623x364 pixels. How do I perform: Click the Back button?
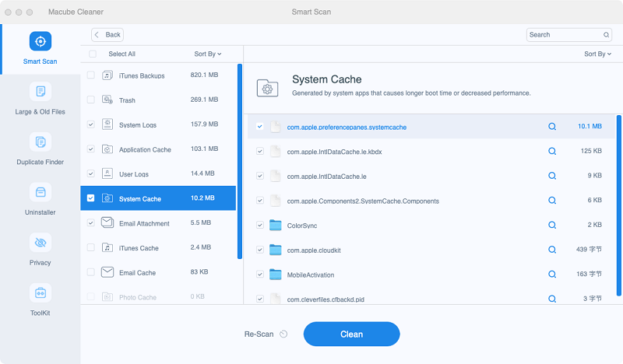pos(107,35)
